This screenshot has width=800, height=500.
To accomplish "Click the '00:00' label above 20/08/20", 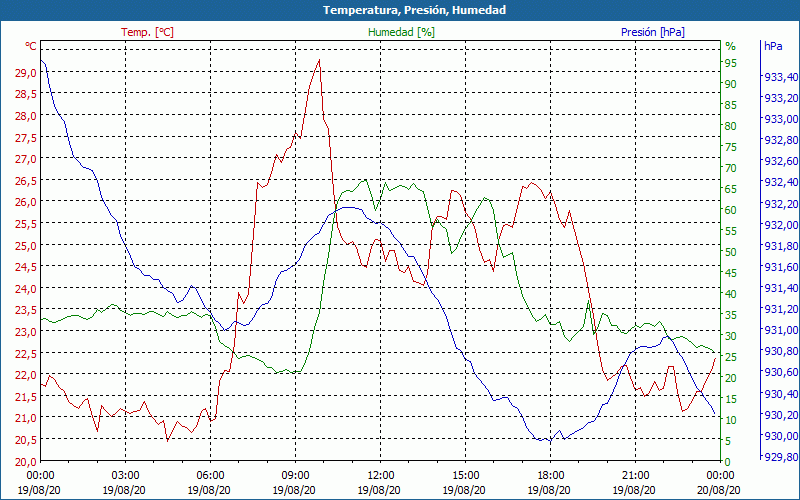I will (x=720, y=476).
